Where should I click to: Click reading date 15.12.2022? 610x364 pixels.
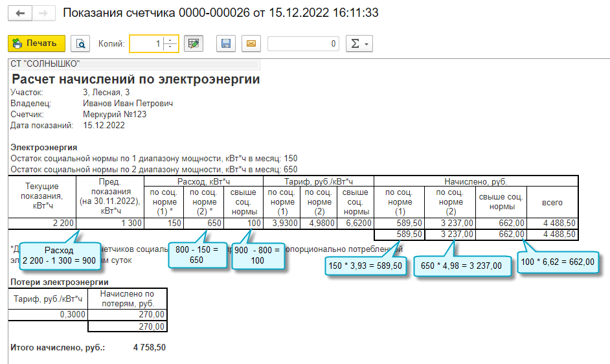point(104,126)
